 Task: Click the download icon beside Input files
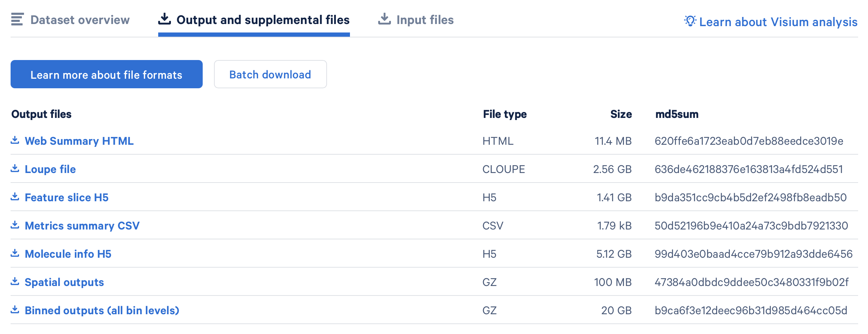(x=385, y=19)
